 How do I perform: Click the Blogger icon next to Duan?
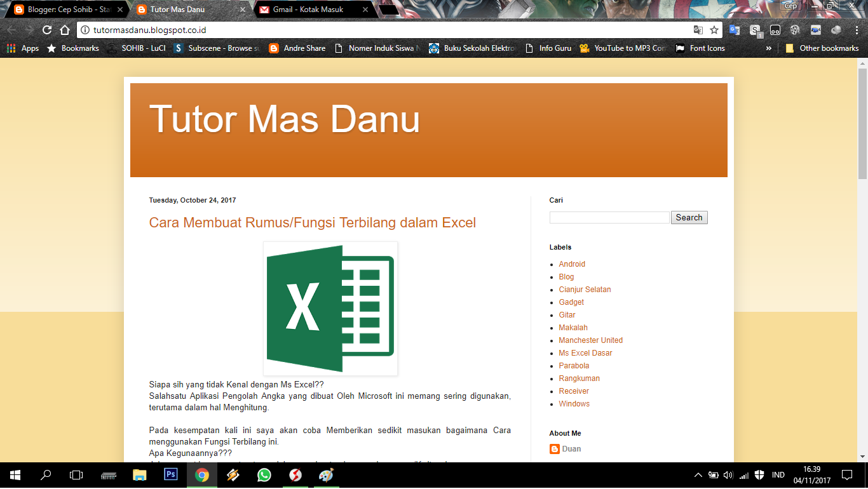(555, 449)
